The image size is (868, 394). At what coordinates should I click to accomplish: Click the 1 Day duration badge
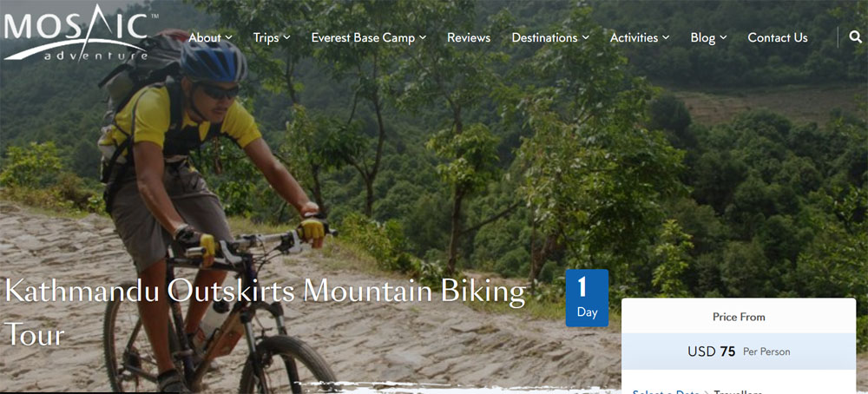(x=587, y=298)
